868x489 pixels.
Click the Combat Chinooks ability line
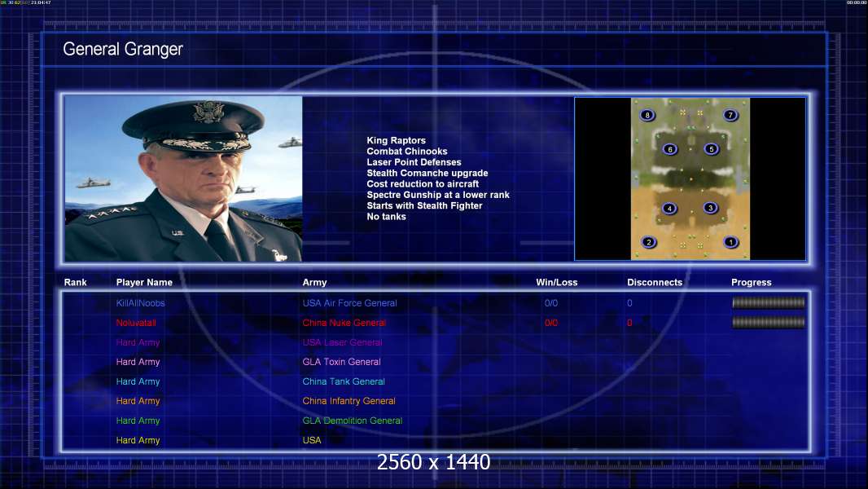(x=407, y=152)
